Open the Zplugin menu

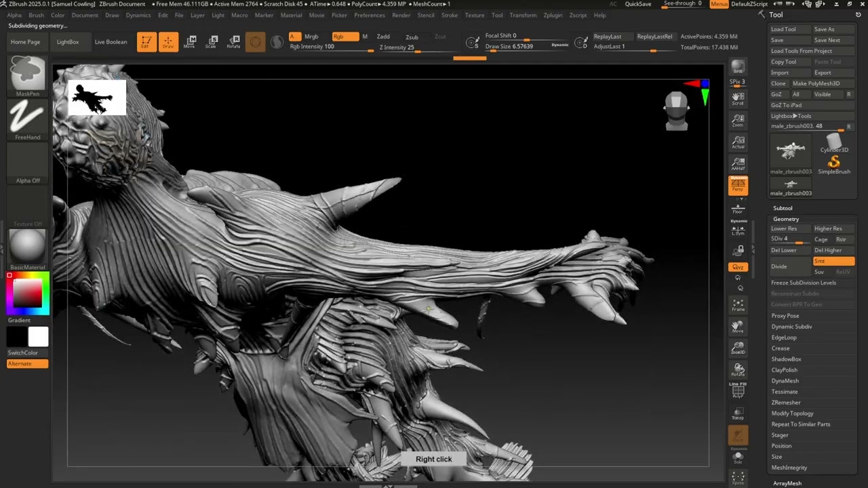pos(553,15)
